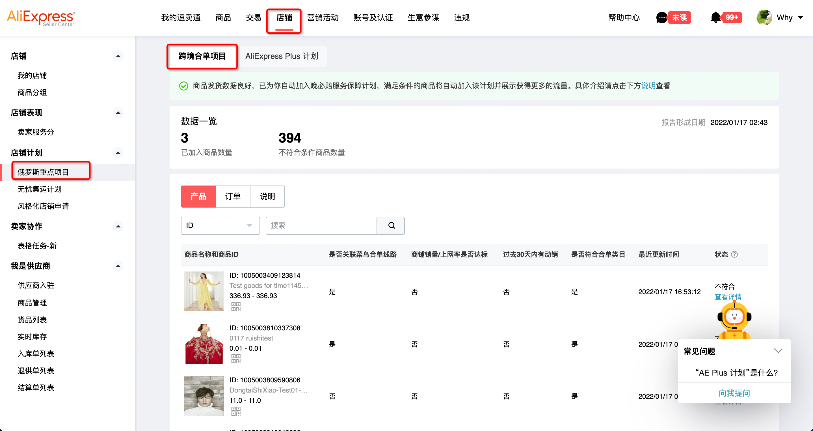Open the yellow dress product thumbnail

(x=200, y=290)
